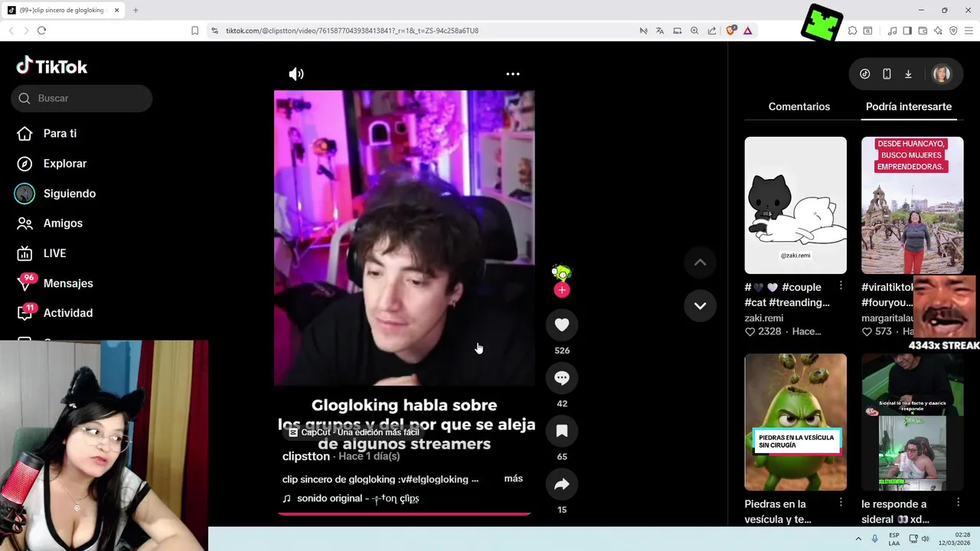The width and height of the screenshot is (980, 551).
Task: Open the browser VPN shield icon
Action: [x=953, y=31]
